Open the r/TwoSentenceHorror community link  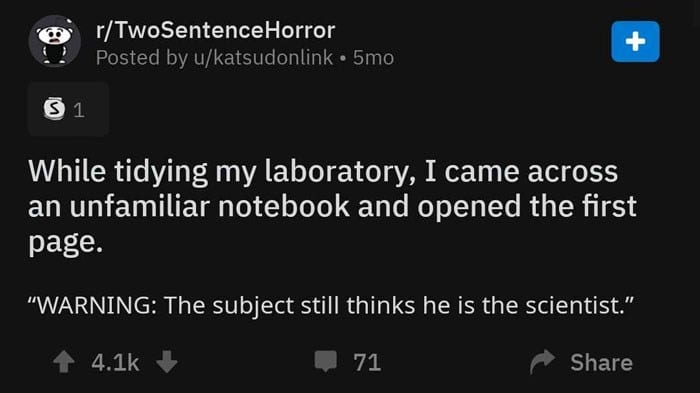[215, 30]
